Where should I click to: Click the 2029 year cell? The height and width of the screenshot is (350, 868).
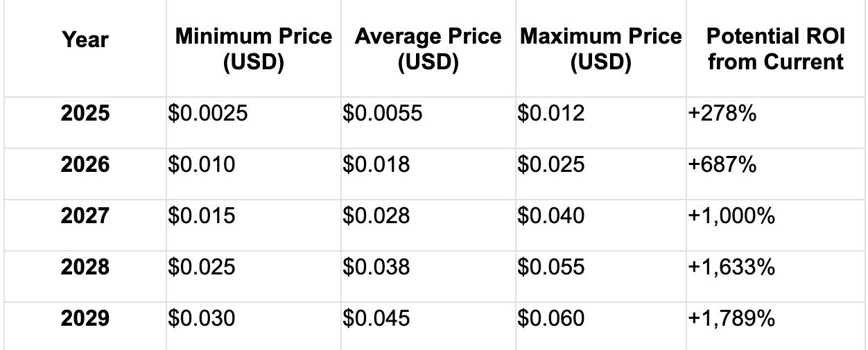point(85,319)
